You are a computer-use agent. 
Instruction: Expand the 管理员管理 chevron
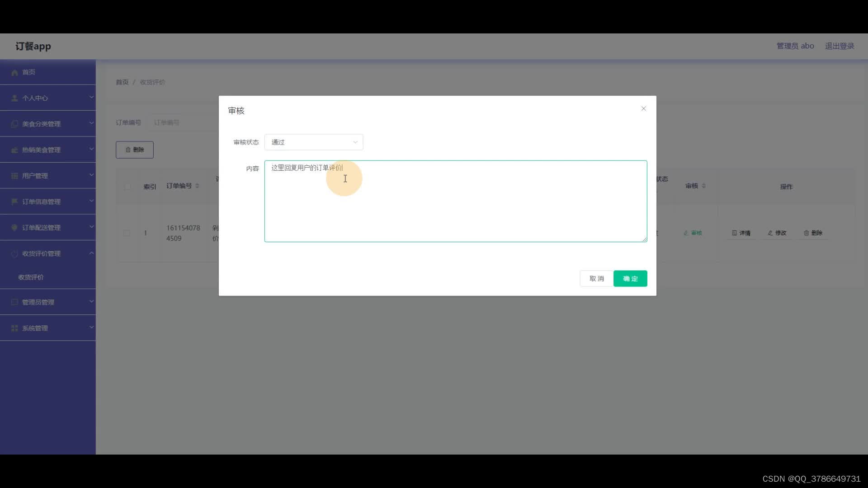click(x=91, y=301)
